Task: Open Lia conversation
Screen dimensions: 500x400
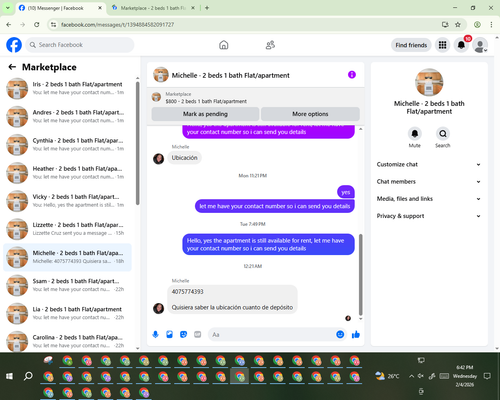Action: pyautogui.click(x=67, y=313)
